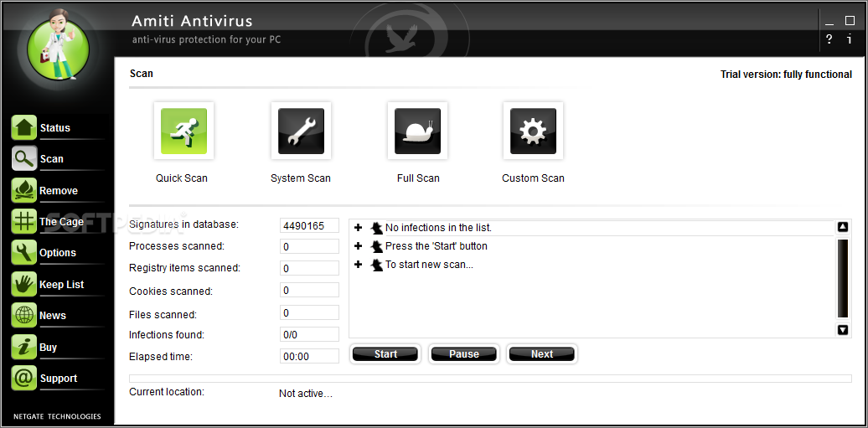
Task: Click the Processes scanned value field
Action: tap(309, 247)
